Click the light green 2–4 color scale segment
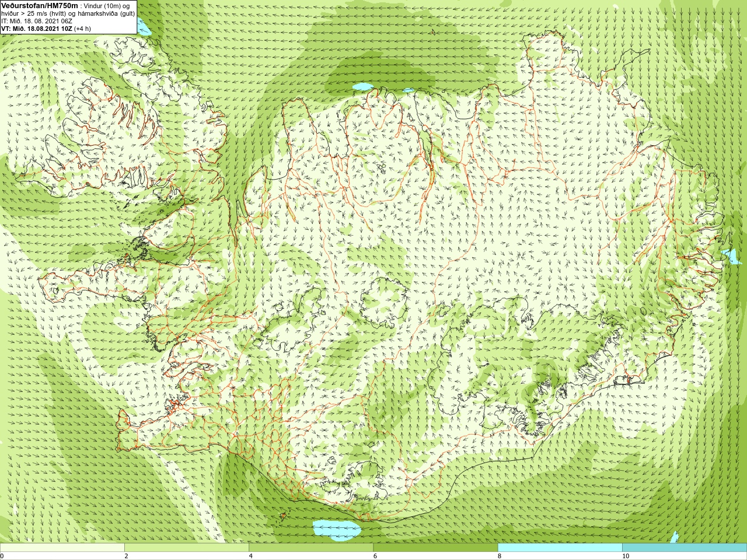Image resolution: width=747 pixels, height=560 pixels. [187, 548]
